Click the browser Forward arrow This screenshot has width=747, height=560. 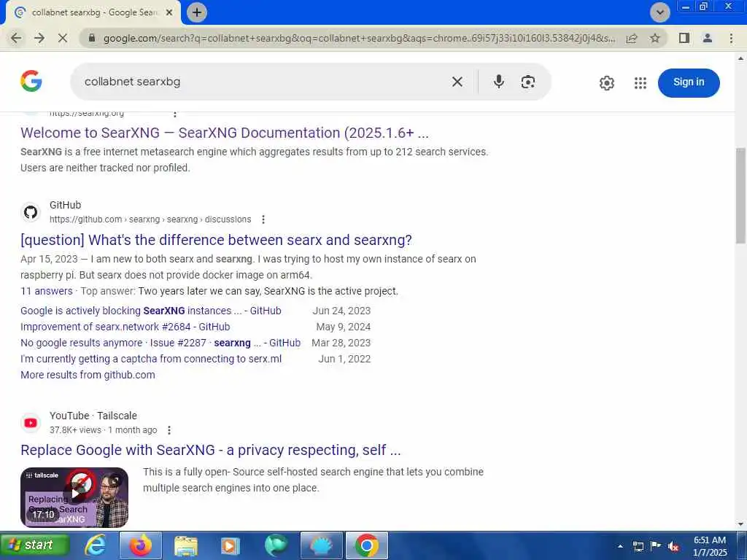pos(39,38)
